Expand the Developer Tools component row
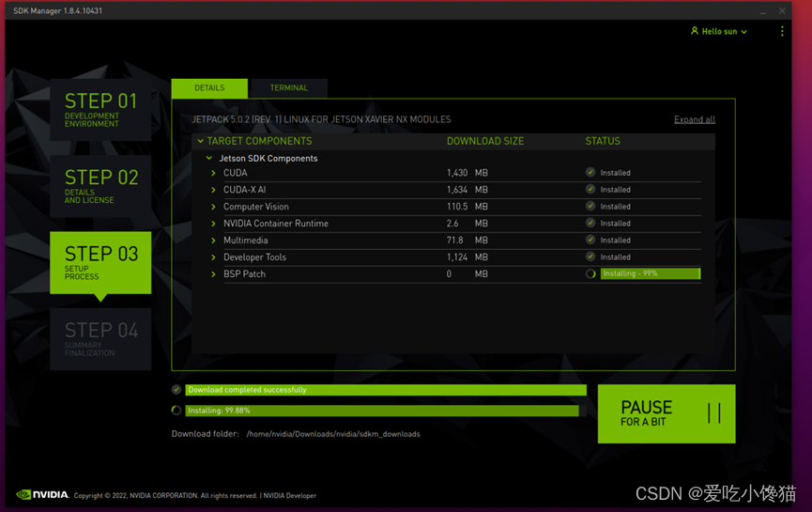This screenshot has width=812, height=512. [213, 257]
